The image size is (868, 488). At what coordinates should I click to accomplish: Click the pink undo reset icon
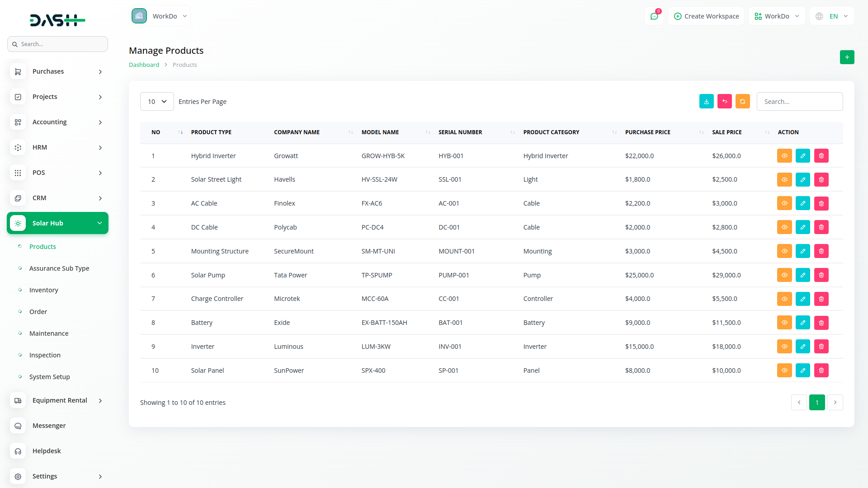pyautogui.click(x=724, y=102)
